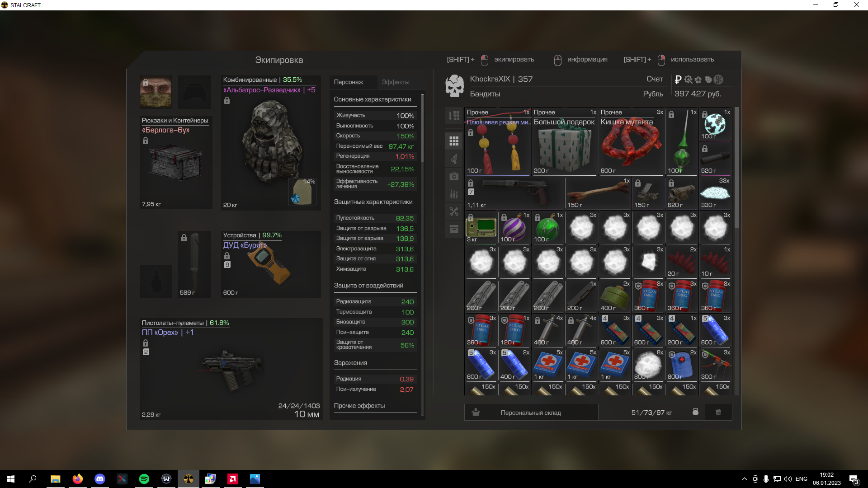Select the green tree-topper ornament

682,141
